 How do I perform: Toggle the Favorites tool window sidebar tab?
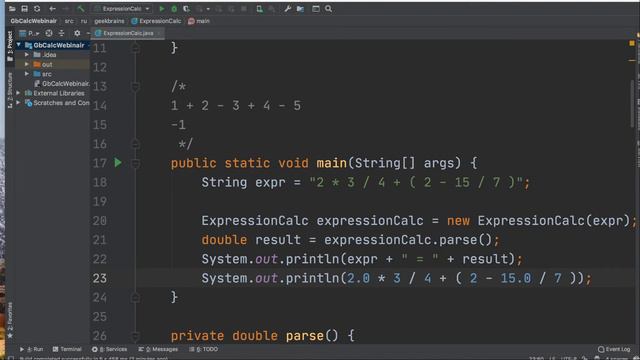[10, 321]
